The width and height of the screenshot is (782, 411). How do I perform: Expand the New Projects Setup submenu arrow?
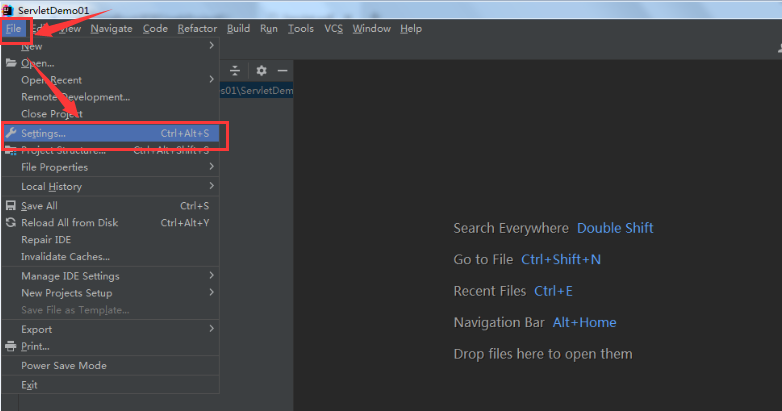211,292
